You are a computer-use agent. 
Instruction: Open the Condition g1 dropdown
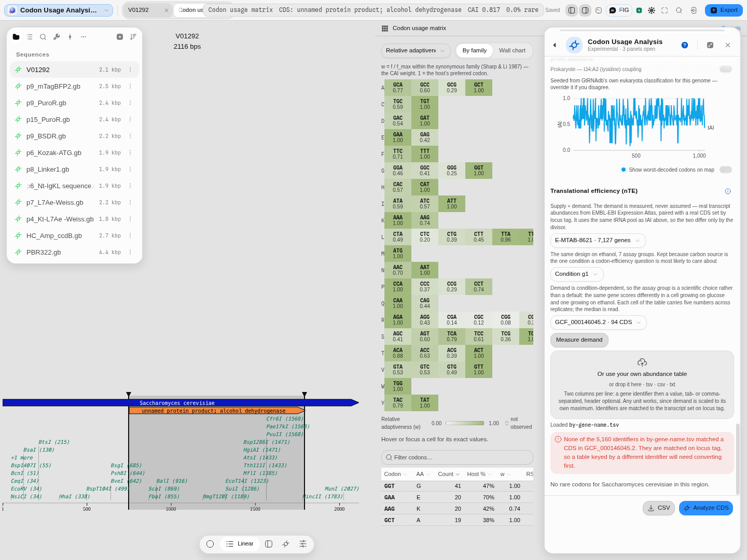(577, 274)
